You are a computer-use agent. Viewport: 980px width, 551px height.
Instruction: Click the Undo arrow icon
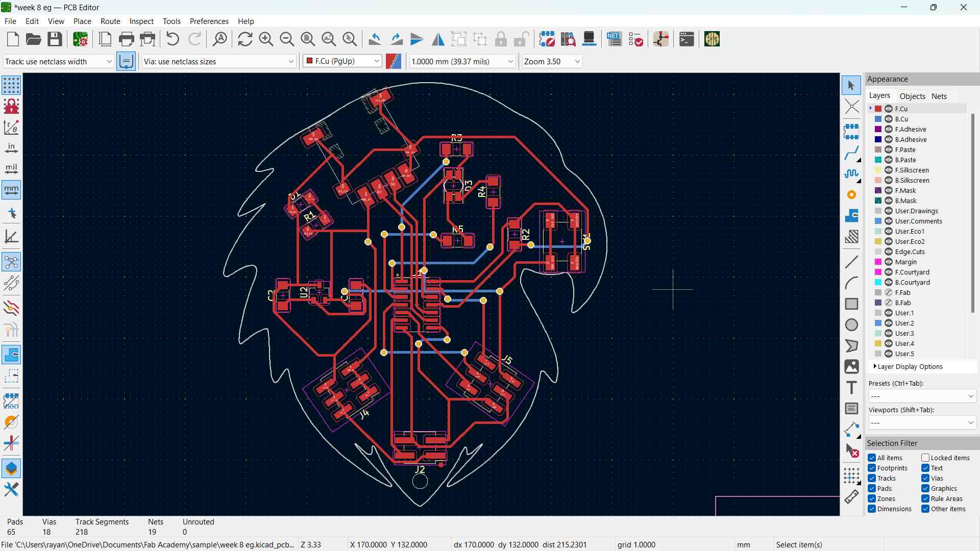tap(173, 39)
